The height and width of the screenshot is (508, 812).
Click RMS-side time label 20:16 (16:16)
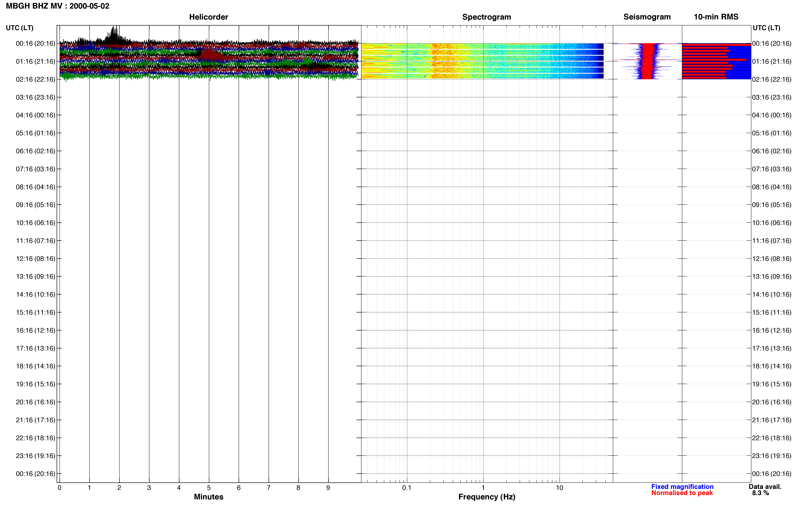pos(772,402)
